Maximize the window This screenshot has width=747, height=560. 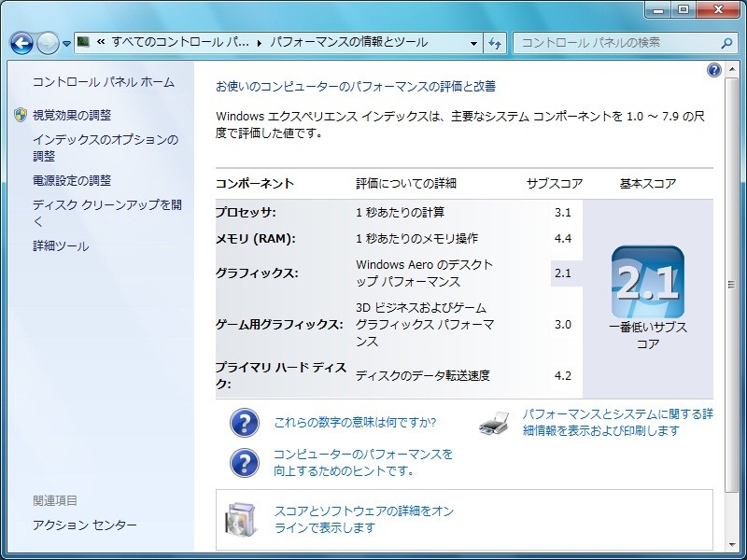point(684,9)
